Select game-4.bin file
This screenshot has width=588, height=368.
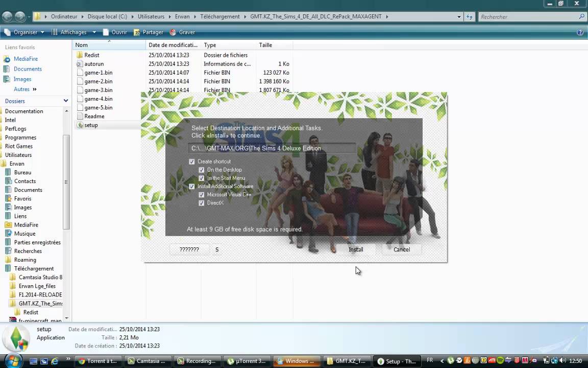point(98,99)
